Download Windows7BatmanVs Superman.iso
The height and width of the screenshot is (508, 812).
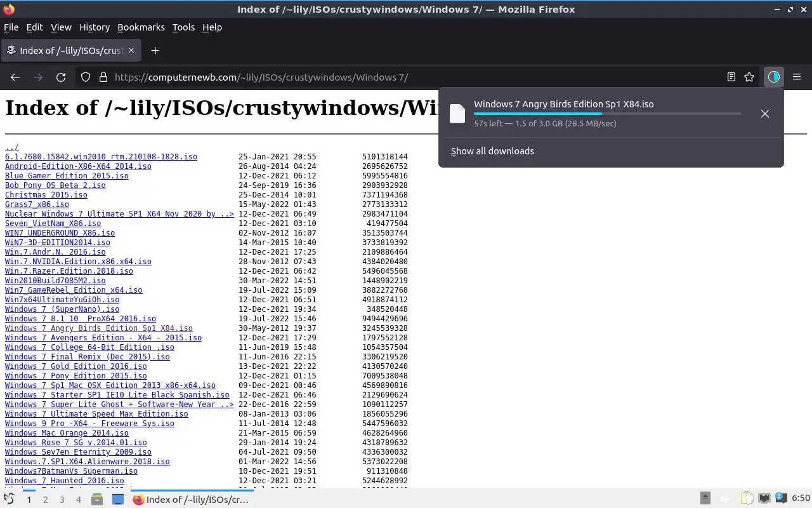pos(71,471)
